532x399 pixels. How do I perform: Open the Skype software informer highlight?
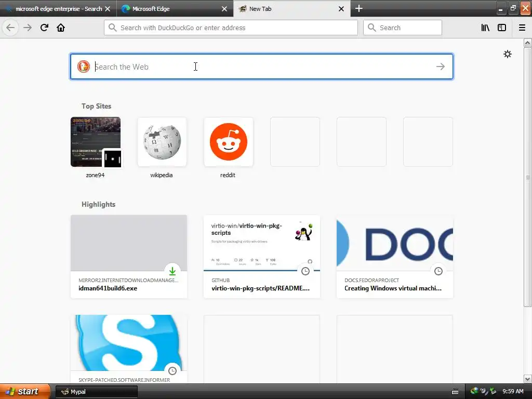click(129, 349)
